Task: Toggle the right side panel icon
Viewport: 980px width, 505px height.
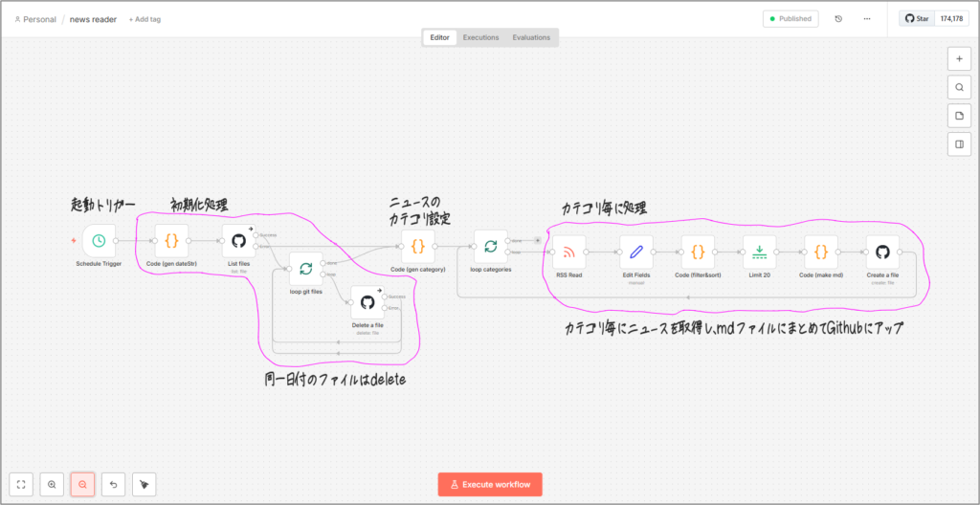Action: click(959, 144)
